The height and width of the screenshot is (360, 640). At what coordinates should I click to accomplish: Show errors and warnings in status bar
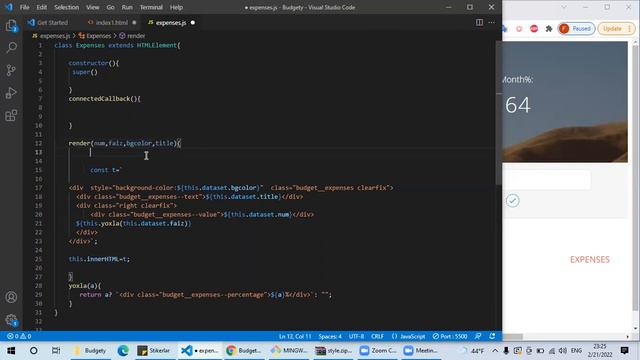[19, 336]
